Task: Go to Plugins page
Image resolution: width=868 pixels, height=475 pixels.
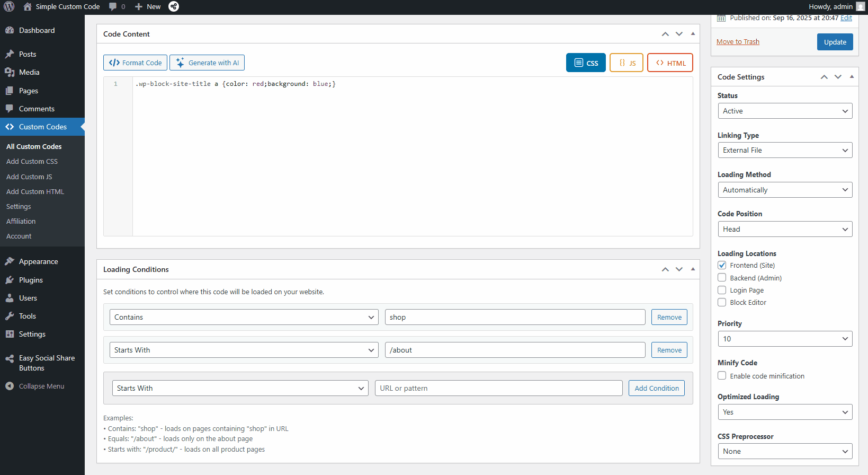Action: point(42,280)
